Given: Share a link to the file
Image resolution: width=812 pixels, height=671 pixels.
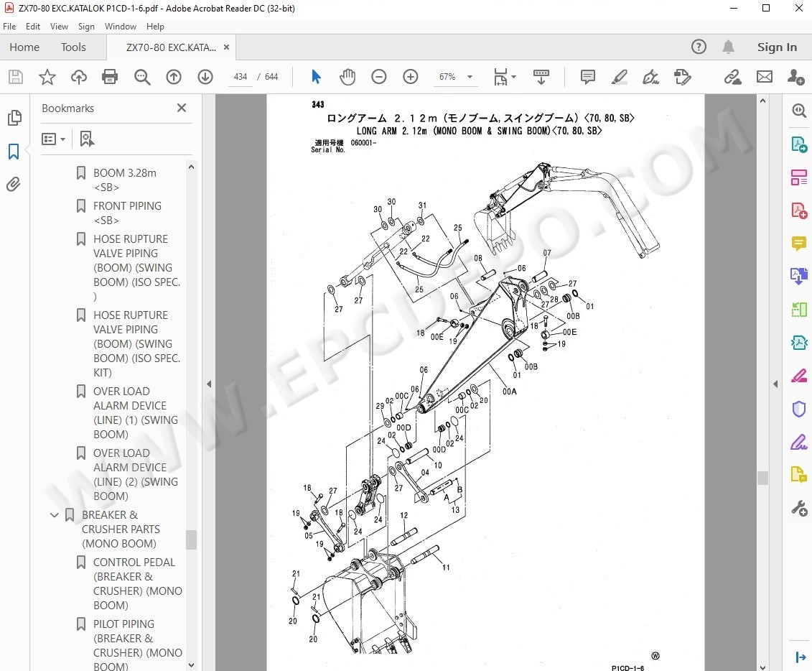Looking at the screenshot, I should pyautogui.click(x=732, y=77).
